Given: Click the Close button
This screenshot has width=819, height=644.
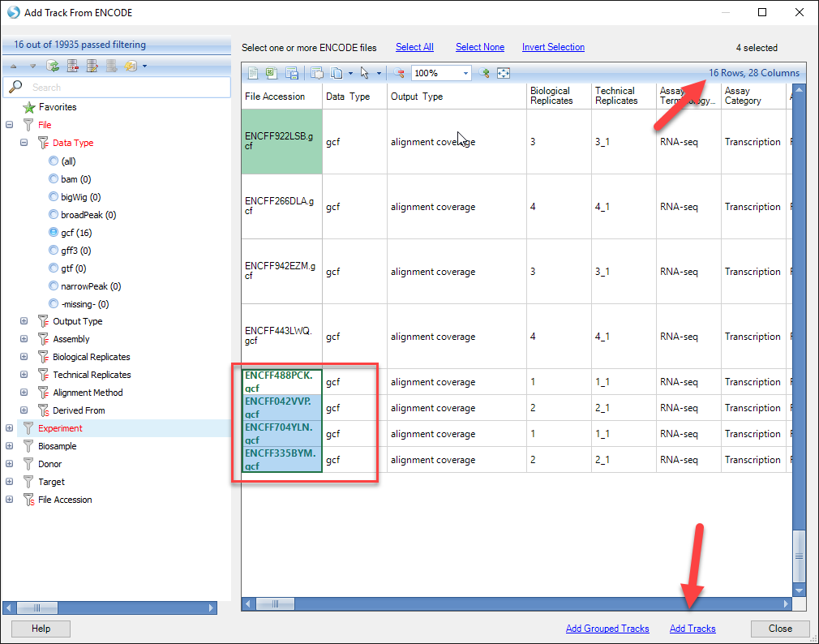Looking at the screenshot, I should pyautogui.click(x=780, y=629).
